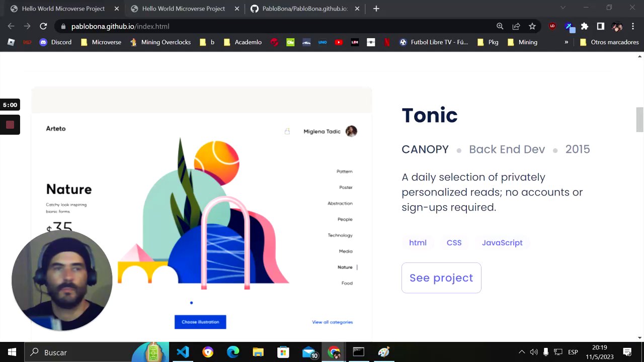The image size is (644, 362).
Task: Close the PabloBona GitHub tab
Action: click(357, 9)
